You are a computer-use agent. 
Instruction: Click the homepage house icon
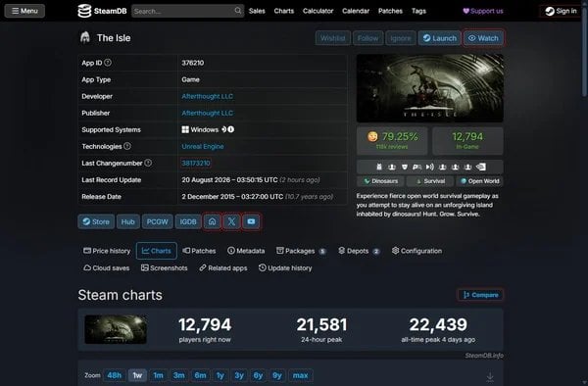click(x=213, y=221)
